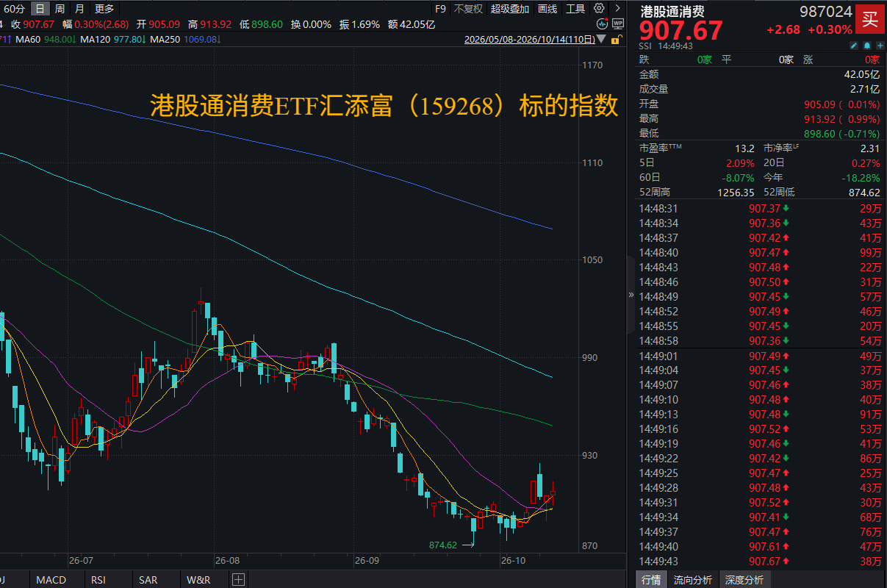This screenshot has height=588, width=887.
Task: Click the lock icon beside date range
Action: click(x=617, y=39)
